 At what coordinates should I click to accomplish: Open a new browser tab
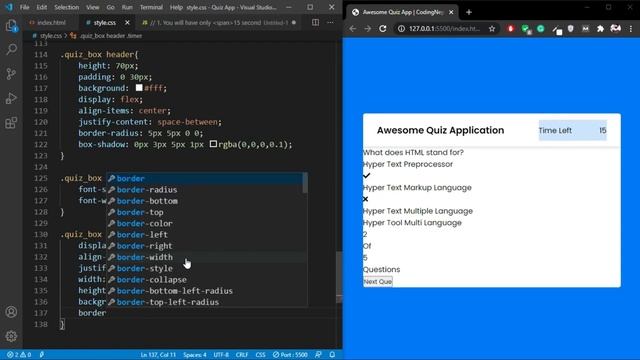point(469,12)
